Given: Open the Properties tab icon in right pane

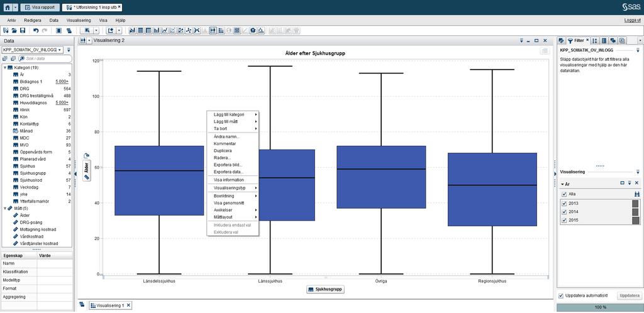Looking at the screenshot, I should tap(604, 40).
